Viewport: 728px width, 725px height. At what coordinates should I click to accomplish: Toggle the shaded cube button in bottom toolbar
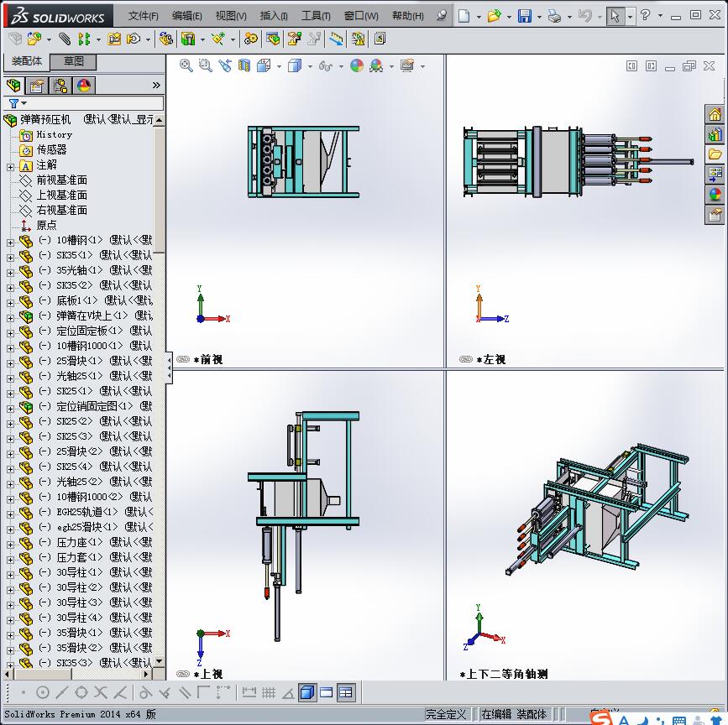pos(306,692)
